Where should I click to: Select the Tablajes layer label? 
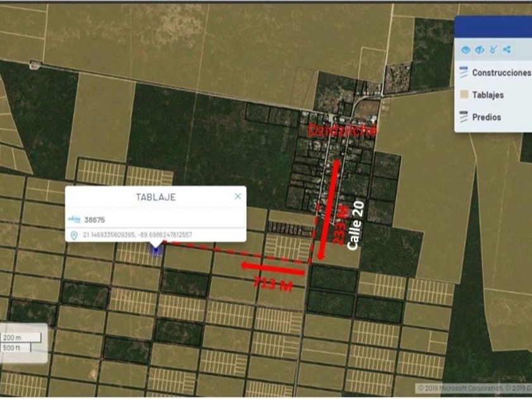coord(488,95)
